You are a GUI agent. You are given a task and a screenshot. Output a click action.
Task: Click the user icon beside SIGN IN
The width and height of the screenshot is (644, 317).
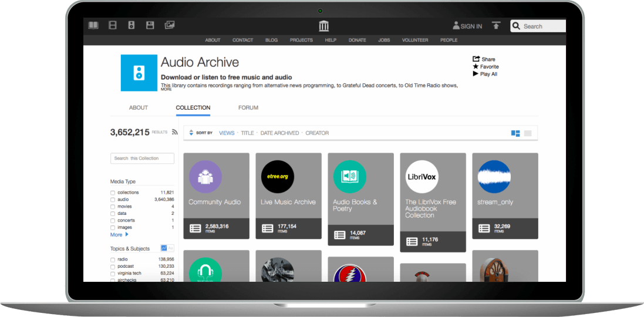[456, 26]
